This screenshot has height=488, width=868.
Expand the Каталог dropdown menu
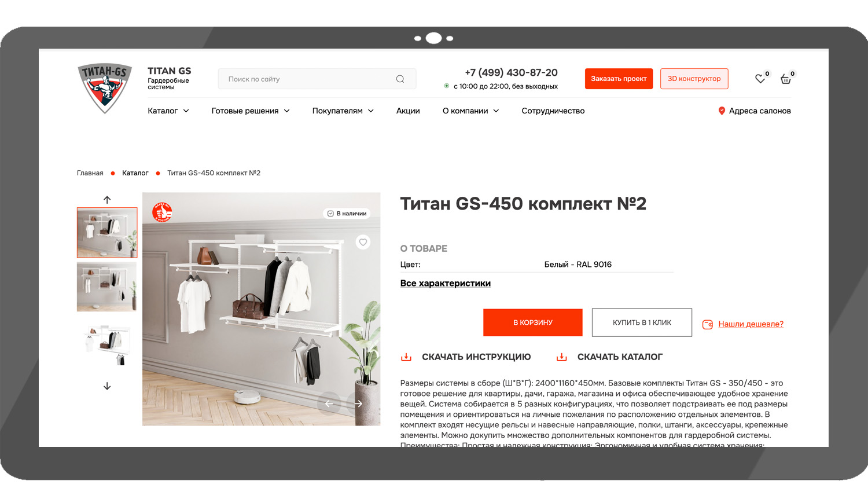[x=168, y=111]
